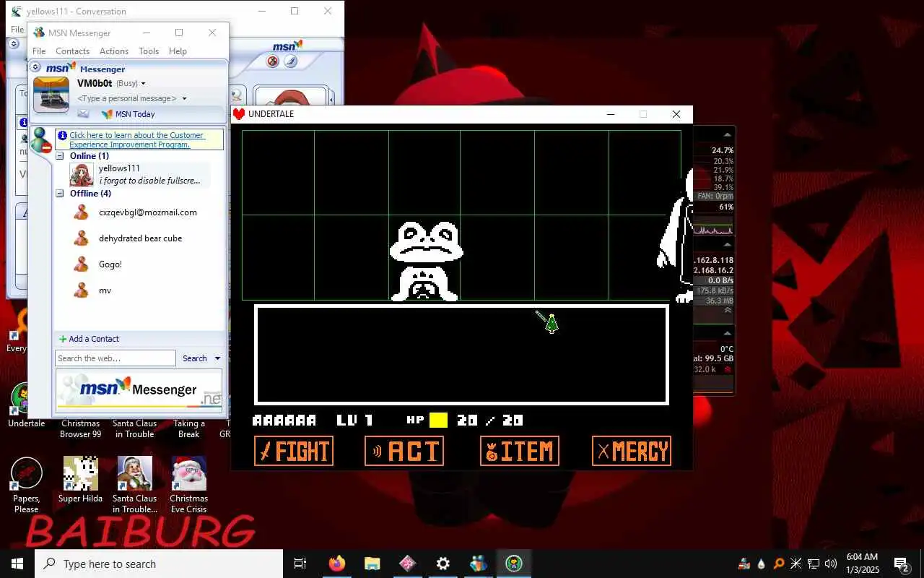Click the pen icon in the conversation window
The width and height of the screenshot is (924, 578).
(290, 61)
